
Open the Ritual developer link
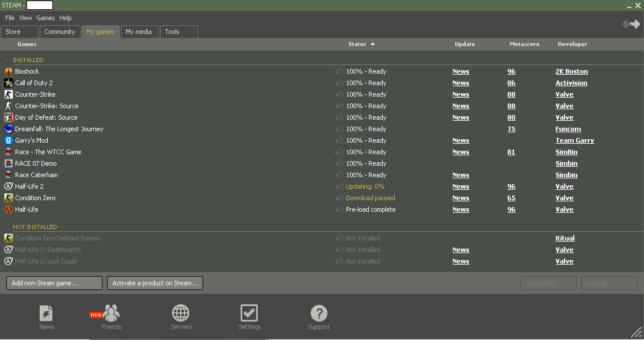pos(565,238)
